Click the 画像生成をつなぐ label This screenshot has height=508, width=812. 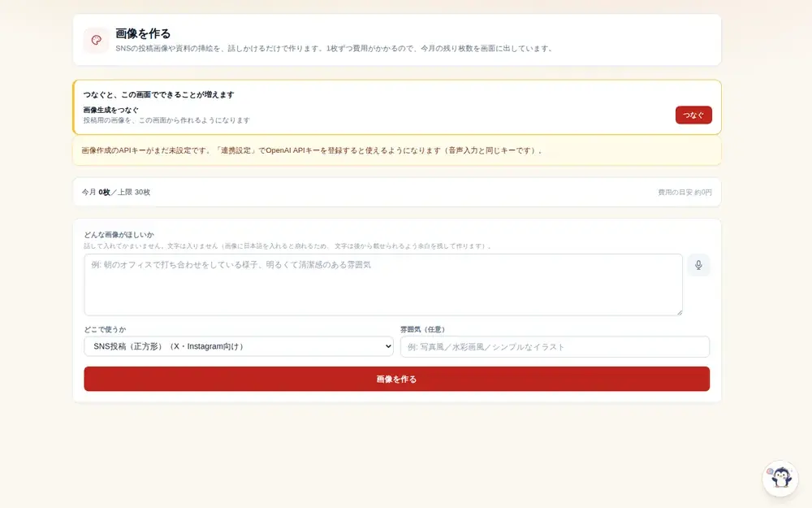(x=110, y=110)
